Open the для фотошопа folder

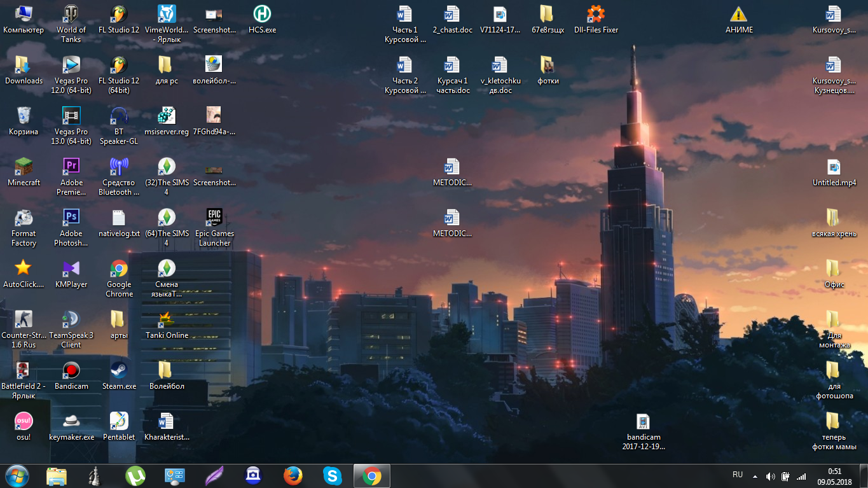(834, 380)
